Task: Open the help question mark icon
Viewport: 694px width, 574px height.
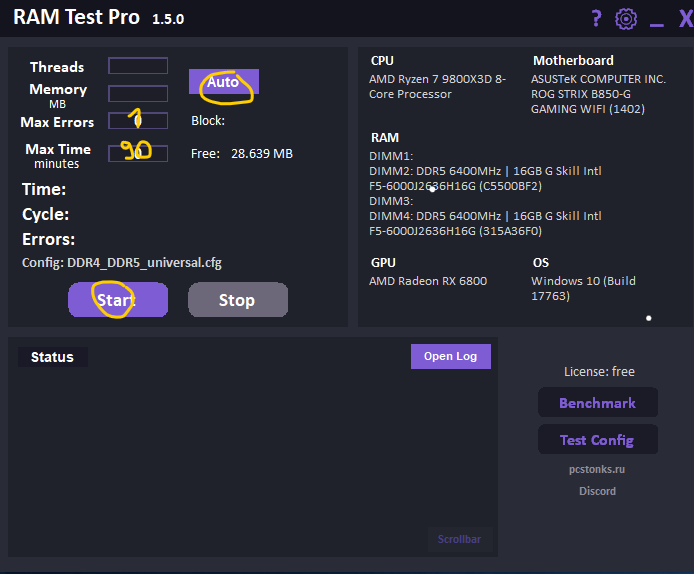Action: [x=596, y=19]
